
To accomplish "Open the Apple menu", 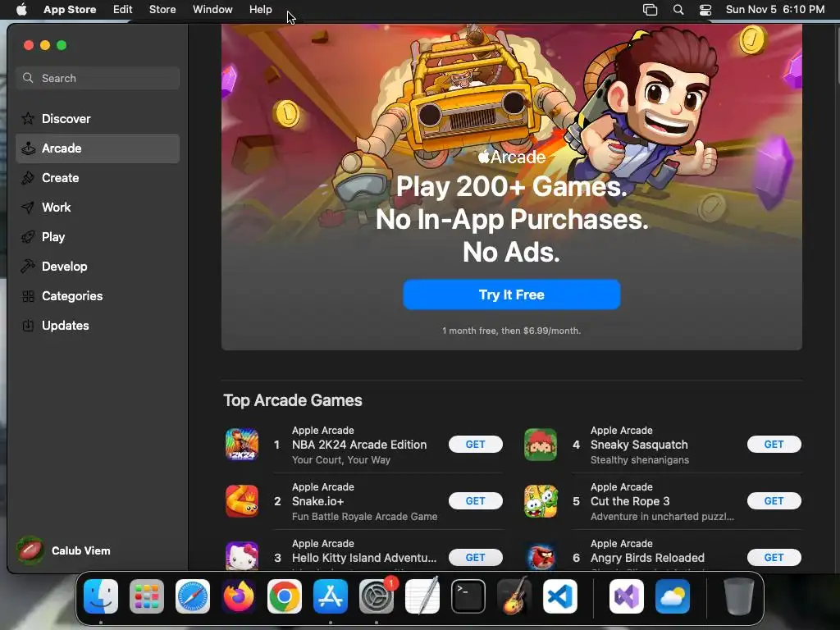I will pos(21,10).
